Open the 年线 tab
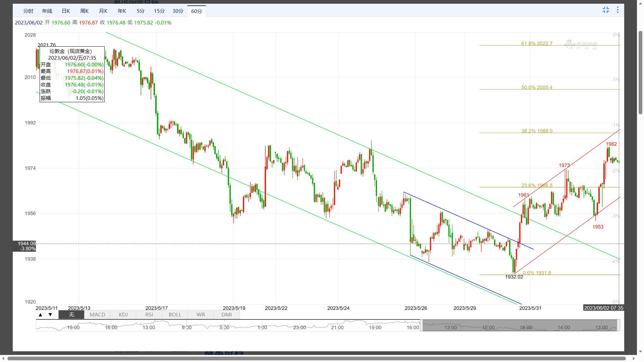 (x=47, y=11)
